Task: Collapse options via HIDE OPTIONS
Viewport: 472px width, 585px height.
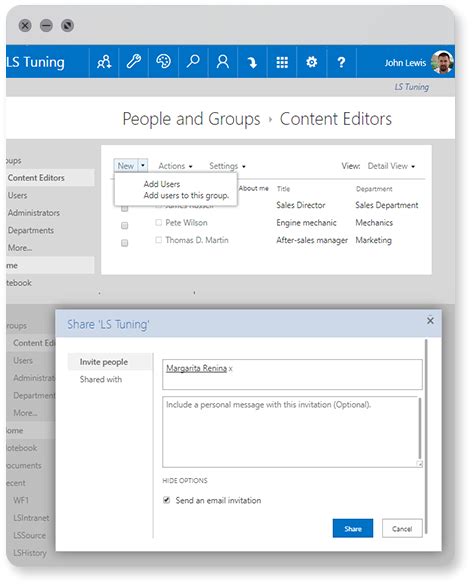Action: pos(185,481)
